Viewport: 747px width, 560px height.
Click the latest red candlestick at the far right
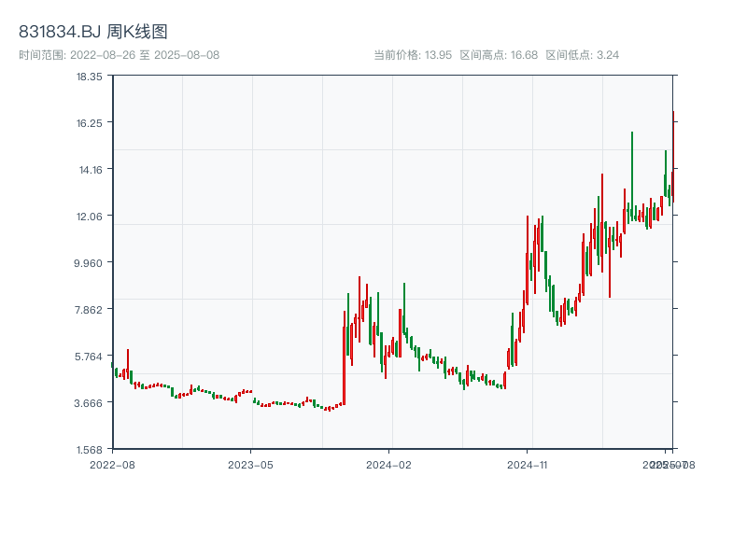(x=673, y=157)
